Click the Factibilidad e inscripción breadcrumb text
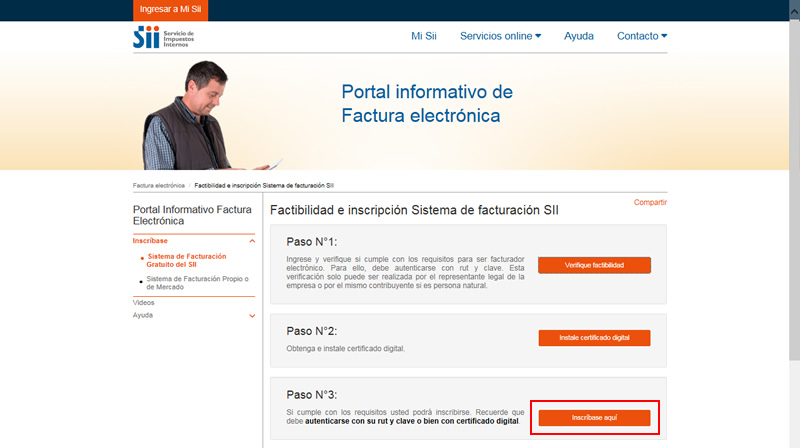 (x=264, y=186)
